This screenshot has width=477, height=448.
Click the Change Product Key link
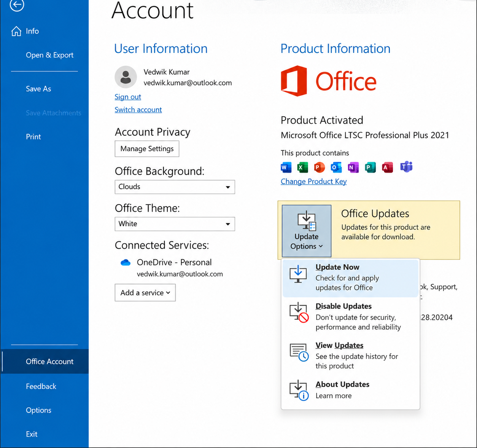tap(314, 182)
